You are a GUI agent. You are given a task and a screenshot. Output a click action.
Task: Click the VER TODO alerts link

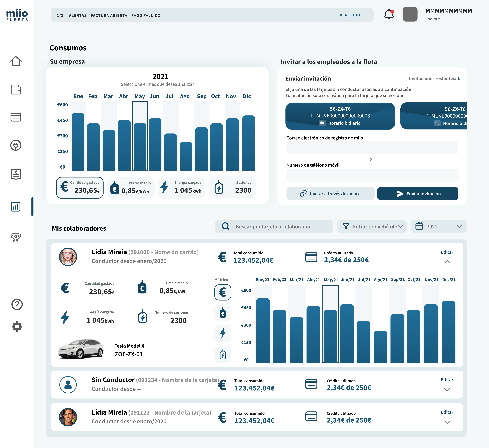[x=350, y=15]
